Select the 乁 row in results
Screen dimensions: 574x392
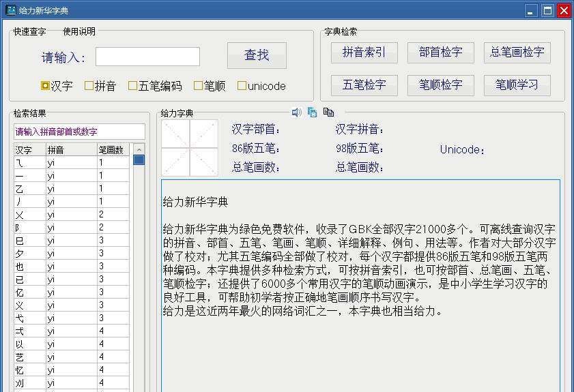tap(72, 162)
